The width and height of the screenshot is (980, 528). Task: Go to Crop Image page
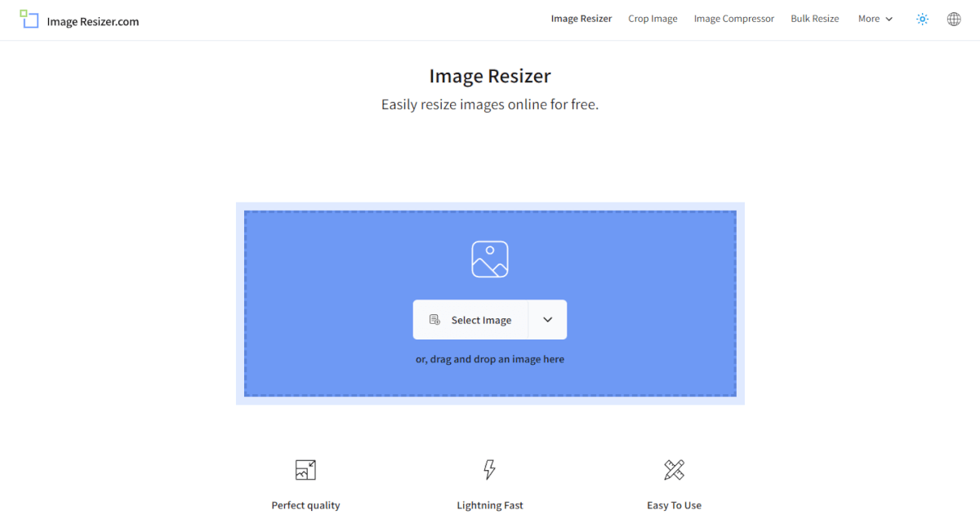click(653, 19)
